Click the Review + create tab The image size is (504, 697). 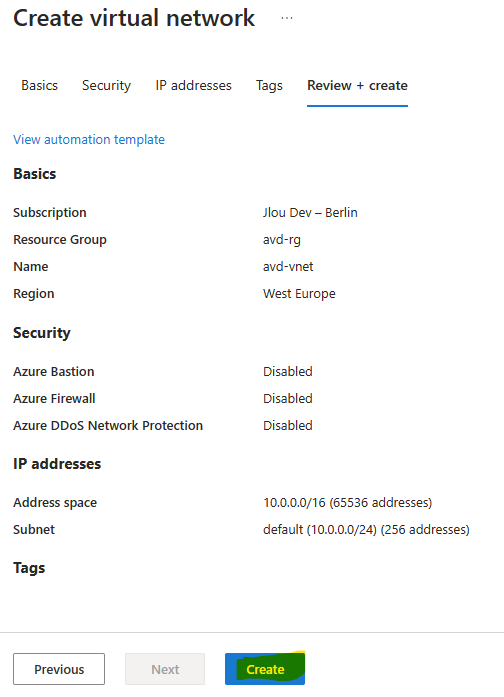pyautogui.click(x=357, y=85)
